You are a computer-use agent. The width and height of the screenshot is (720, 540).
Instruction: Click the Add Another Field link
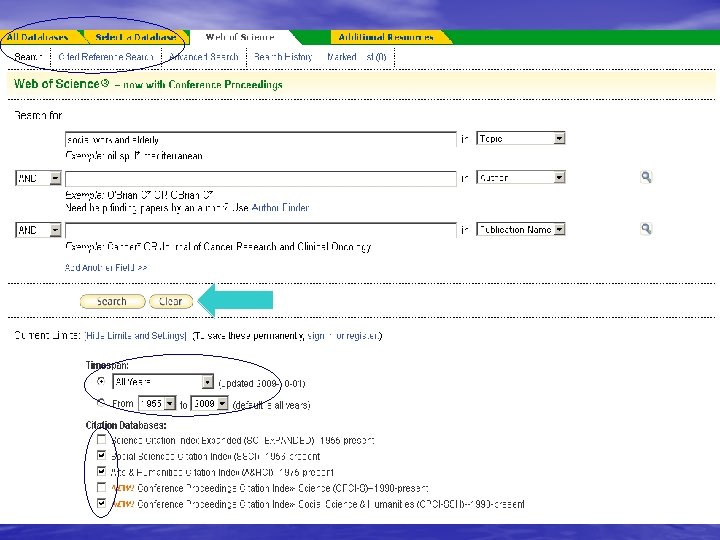[x=106, y=267]
